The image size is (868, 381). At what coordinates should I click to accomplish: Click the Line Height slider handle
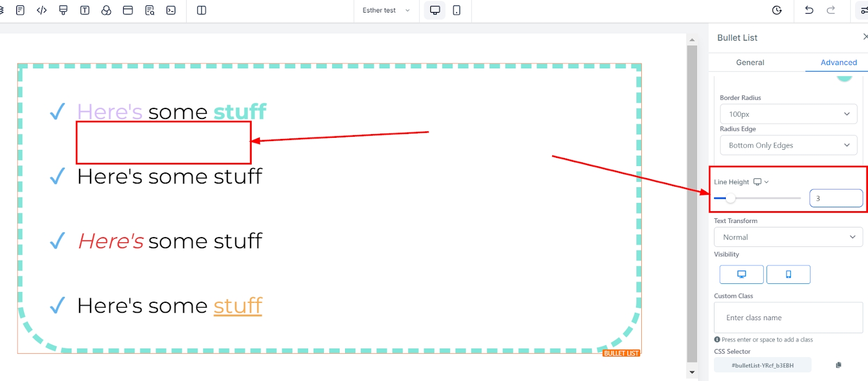click(731, 198)
